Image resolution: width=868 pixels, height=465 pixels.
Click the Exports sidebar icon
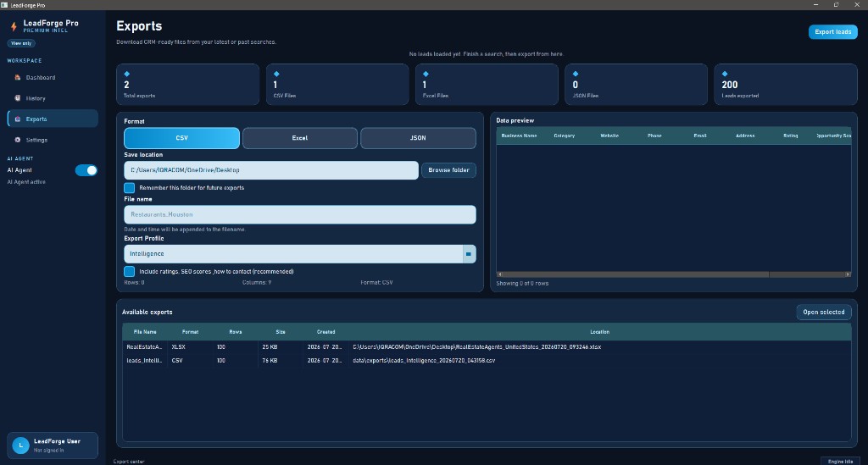coord(18,119)
